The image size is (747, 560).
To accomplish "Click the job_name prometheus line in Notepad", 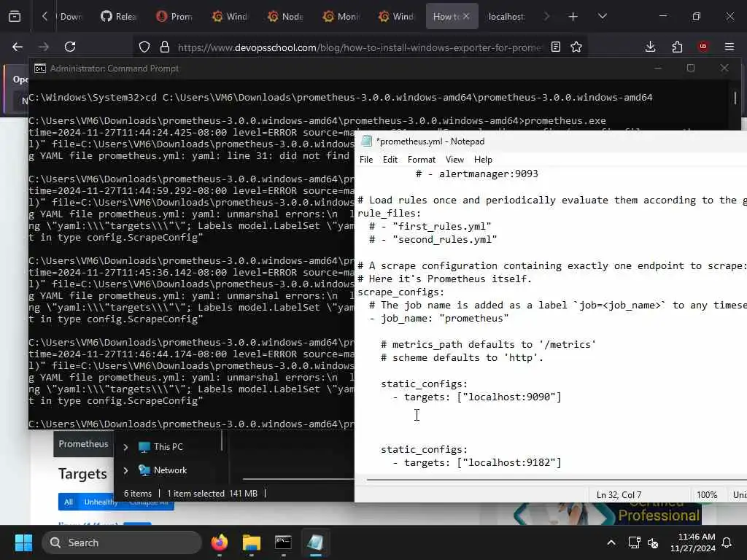I will pos(438,318).
